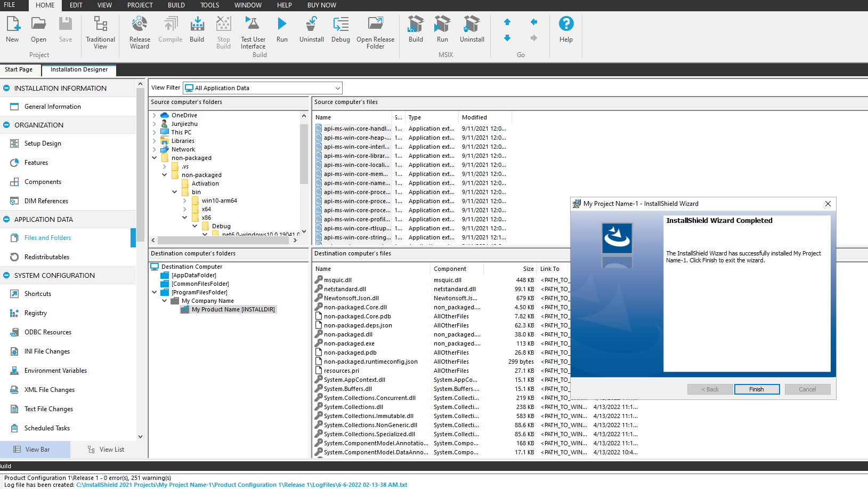Go to Features view
Screen dimensions: 868x489
click(36, 163)
